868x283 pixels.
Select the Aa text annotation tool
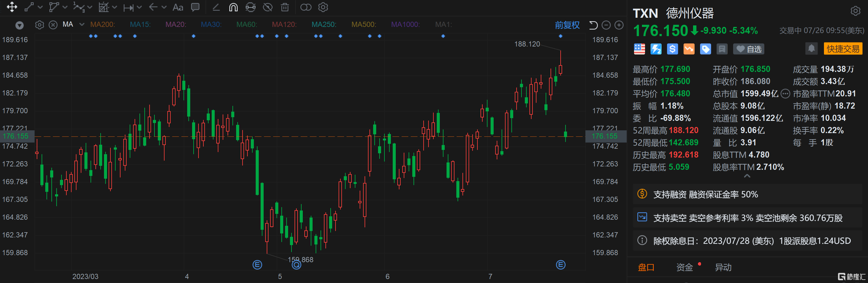[x=178, y=7]
